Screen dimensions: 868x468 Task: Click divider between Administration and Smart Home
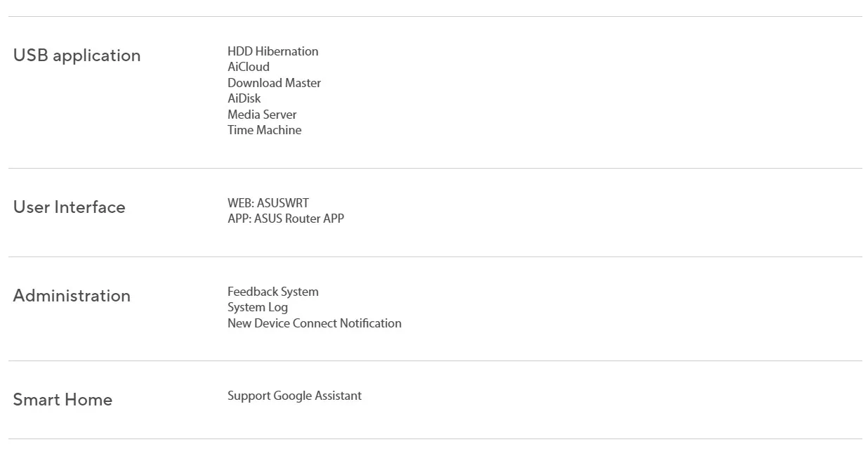[435, 361]
